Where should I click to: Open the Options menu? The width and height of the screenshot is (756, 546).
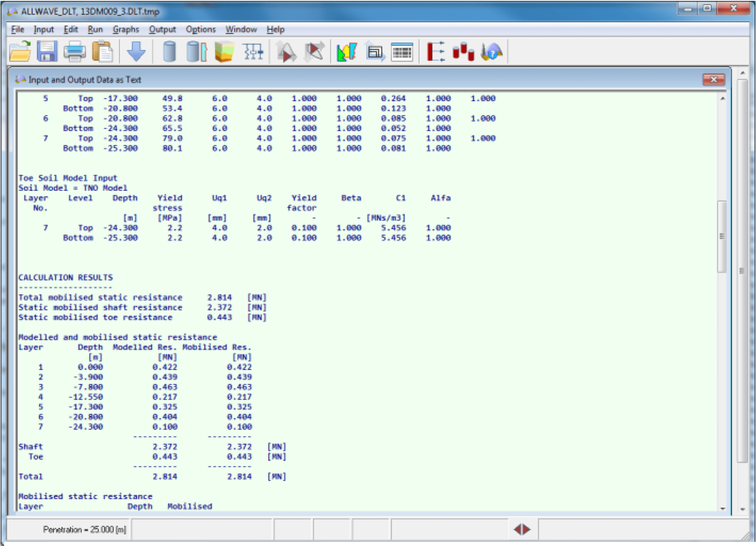click(x=201, y=29)
